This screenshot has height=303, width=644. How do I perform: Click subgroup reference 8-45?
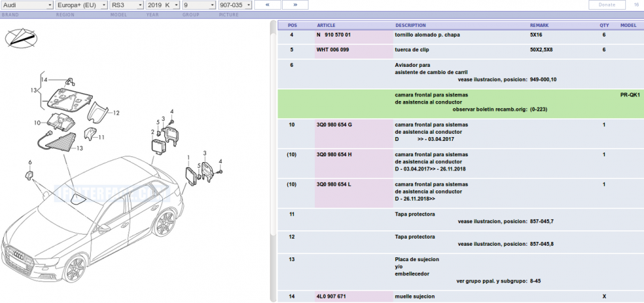pyautogui.click(x=536, y=281)
